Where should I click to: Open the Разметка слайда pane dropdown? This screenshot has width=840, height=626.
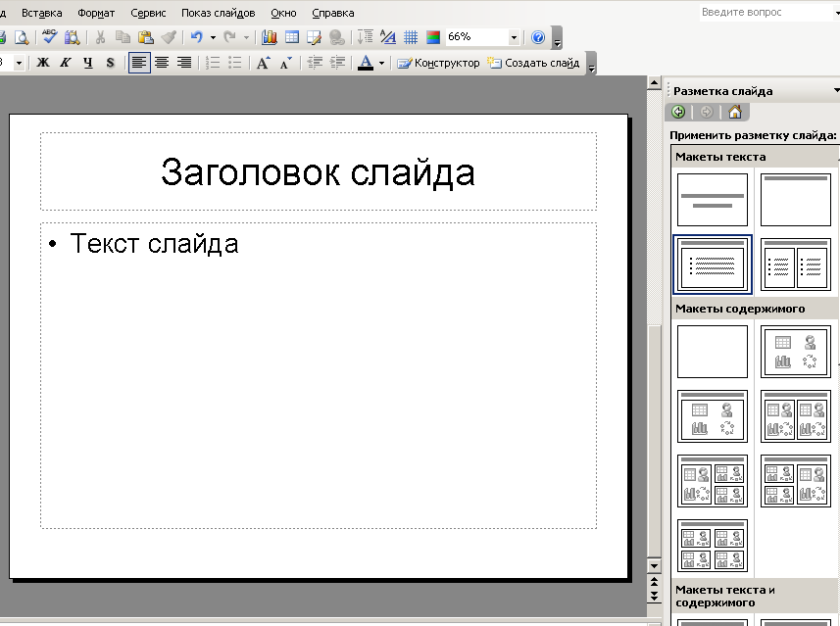(x=835, y=90)
